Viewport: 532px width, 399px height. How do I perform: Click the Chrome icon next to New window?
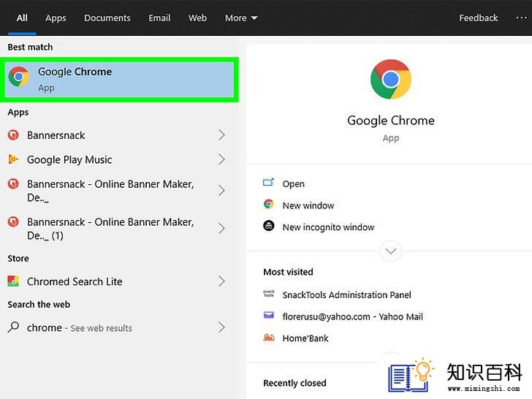tap(269, 205)
